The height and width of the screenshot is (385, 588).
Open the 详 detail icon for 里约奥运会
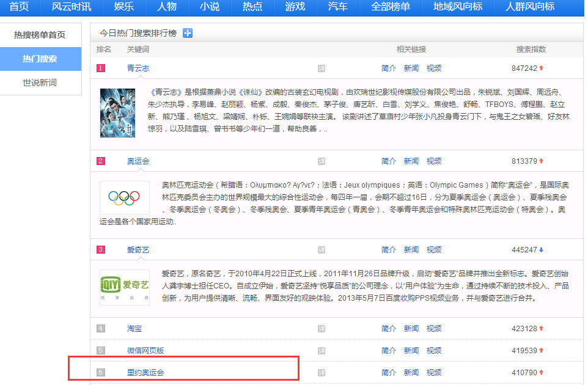pos(322,373)
